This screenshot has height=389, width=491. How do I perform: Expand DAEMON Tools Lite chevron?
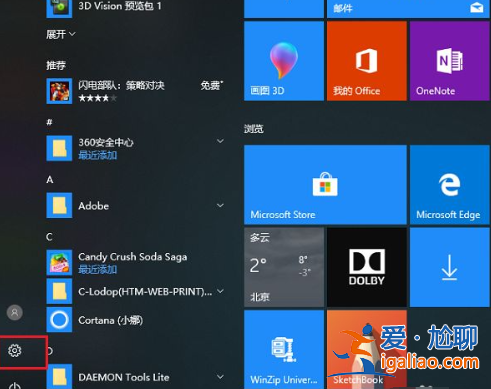220,377
